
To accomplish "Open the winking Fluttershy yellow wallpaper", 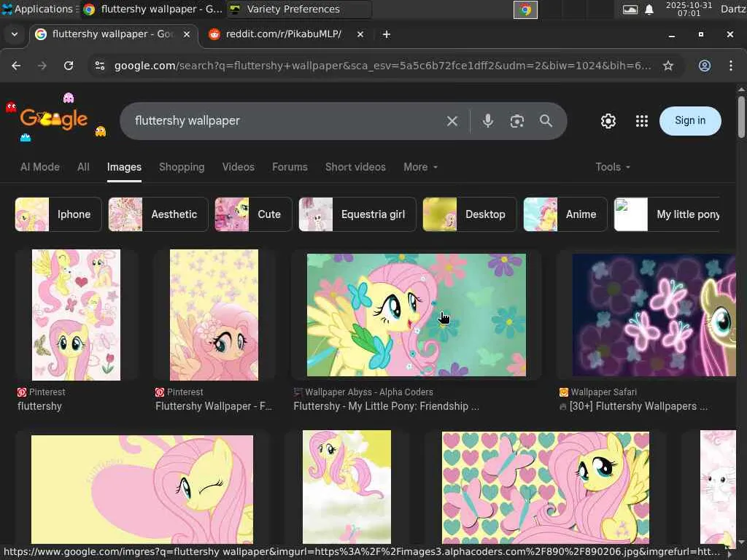I will [142, 489].
